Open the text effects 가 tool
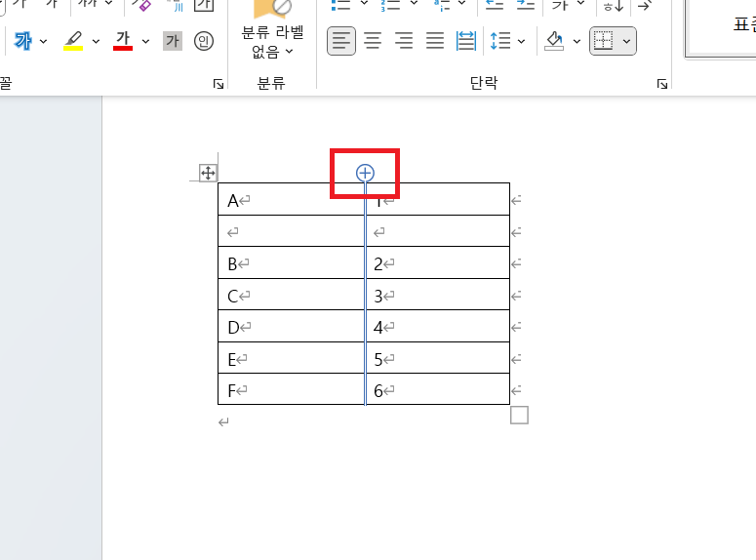The image size is (756, 560). (22, 41)
